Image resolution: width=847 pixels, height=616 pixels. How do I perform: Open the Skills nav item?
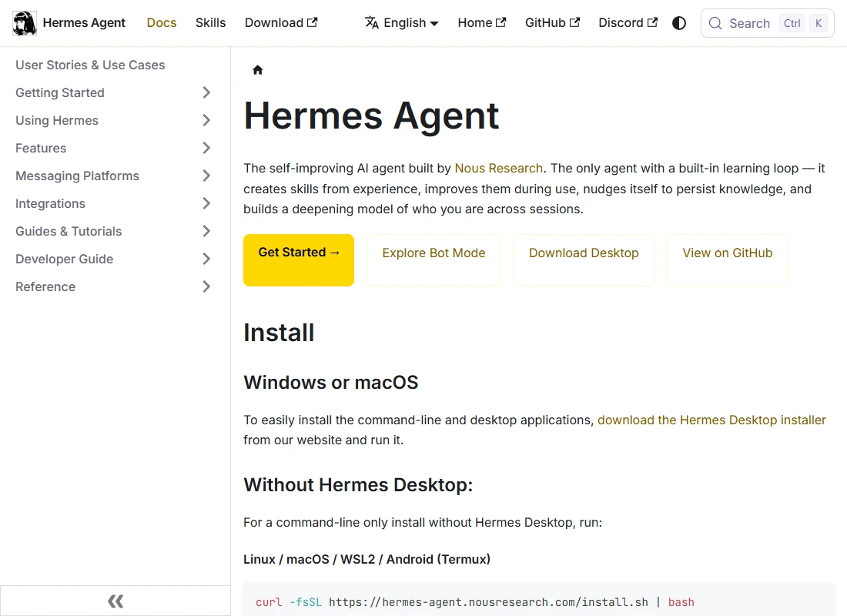(x=211, y=22)
